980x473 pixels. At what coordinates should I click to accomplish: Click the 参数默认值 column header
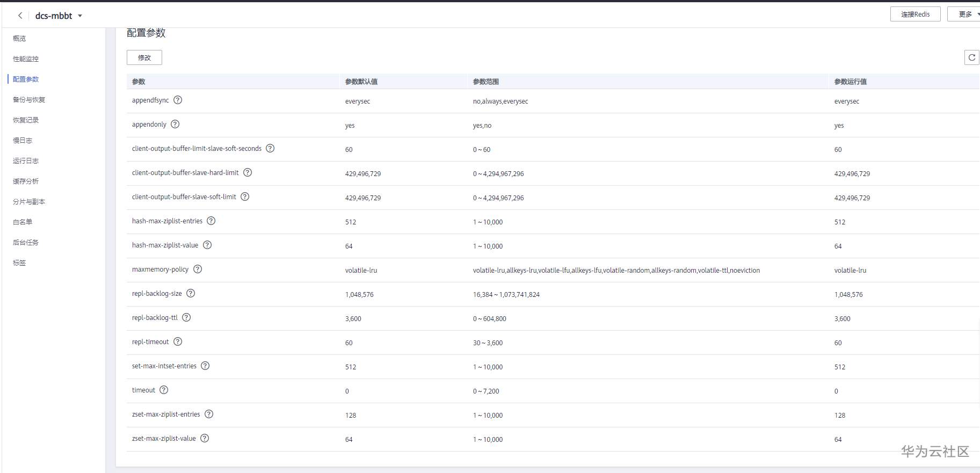point(361,82)
